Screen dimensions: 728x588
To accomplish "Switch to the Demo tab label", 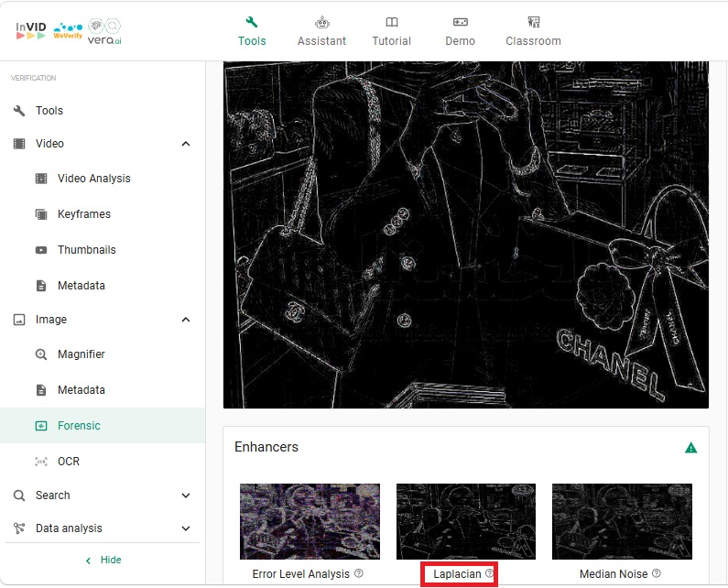I will coord(460,41).
